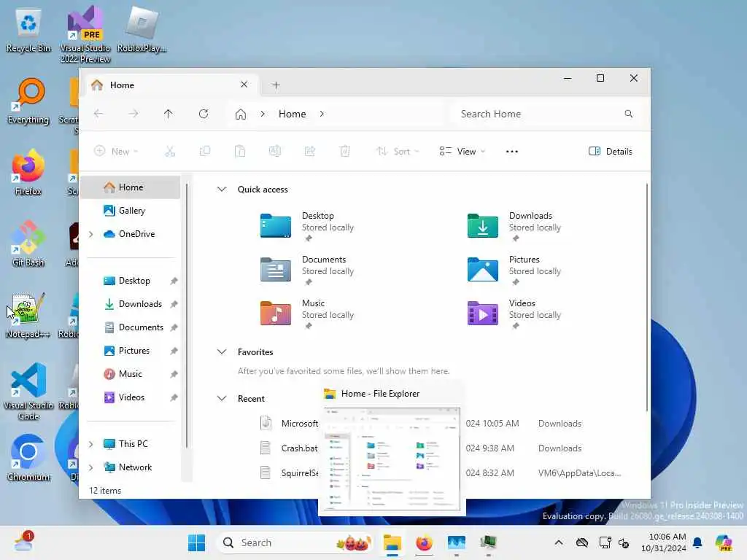Viewport: 747px width, 560px height.
Task: Open the View dropdown menu
Action: [x=462, y=152]
